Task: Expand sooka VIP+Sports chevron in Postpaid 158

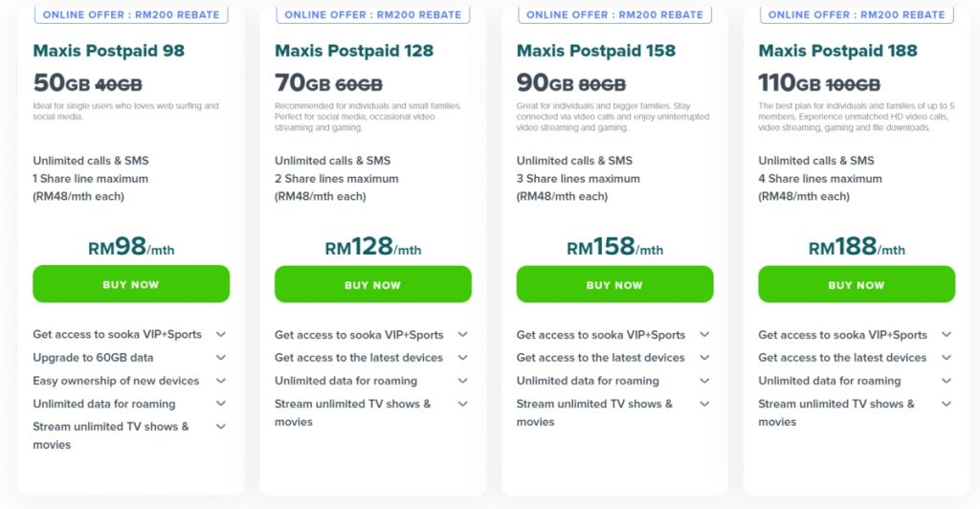Action: 704,335
